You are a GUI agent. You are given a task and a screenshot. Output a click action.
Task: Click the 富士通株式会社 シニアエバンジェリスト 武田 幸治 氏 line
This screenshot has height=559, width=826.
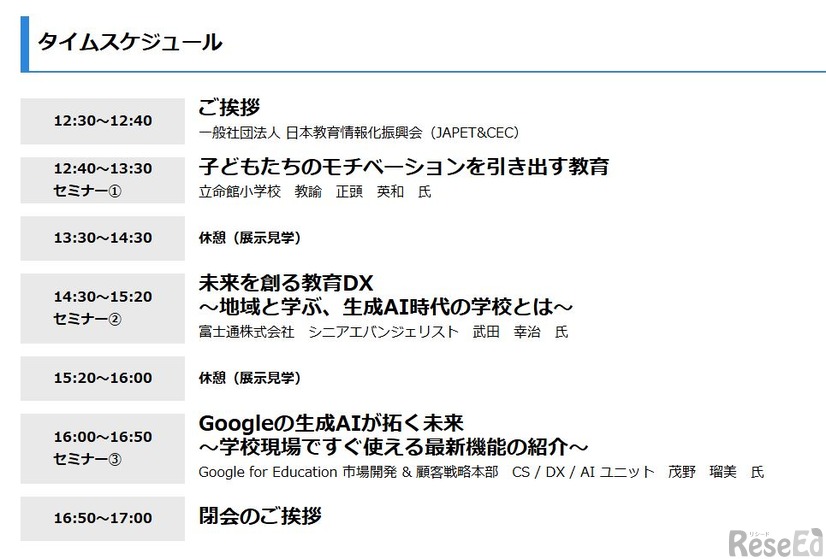tap(384, 332)
